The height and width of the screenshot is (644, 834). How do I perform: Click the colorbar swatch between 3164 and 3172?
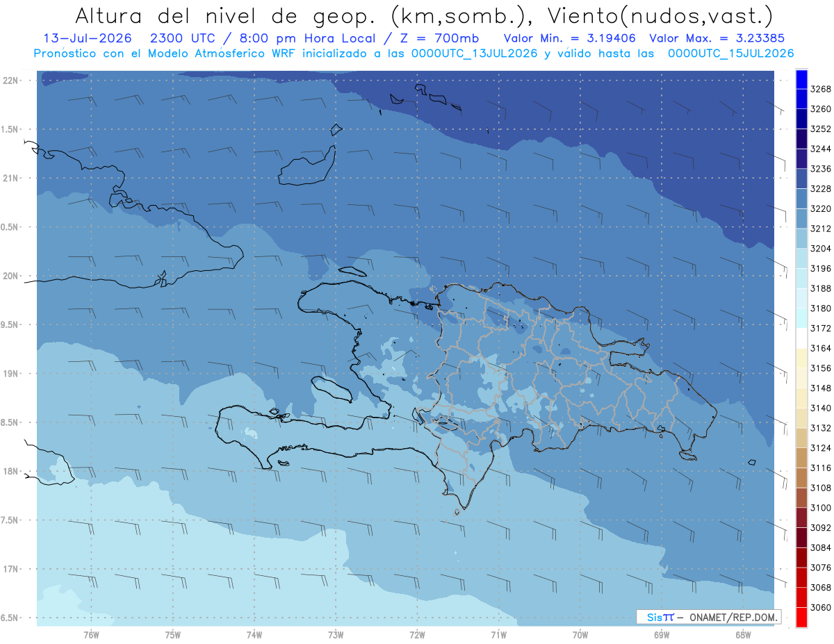point(801,338)
